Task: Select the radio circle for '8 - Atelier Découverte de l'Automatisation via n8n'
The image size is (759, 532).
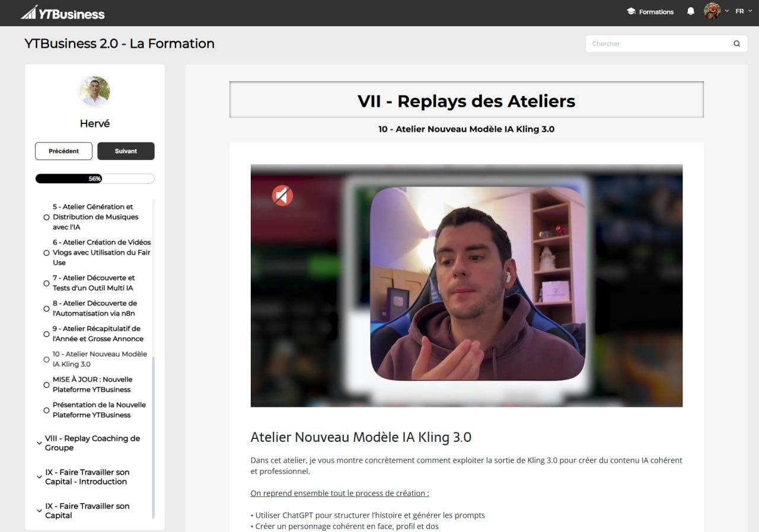Action: click(46, 308)
